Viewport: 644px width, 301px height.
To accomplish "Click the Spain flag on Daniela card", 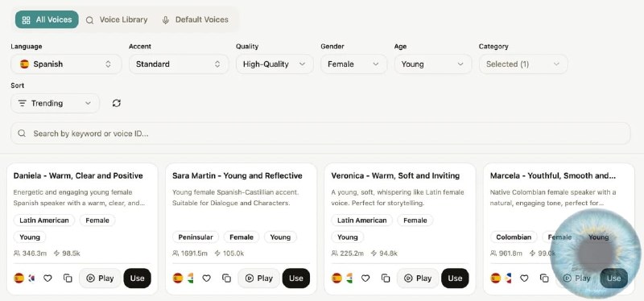I will (19, 278).
